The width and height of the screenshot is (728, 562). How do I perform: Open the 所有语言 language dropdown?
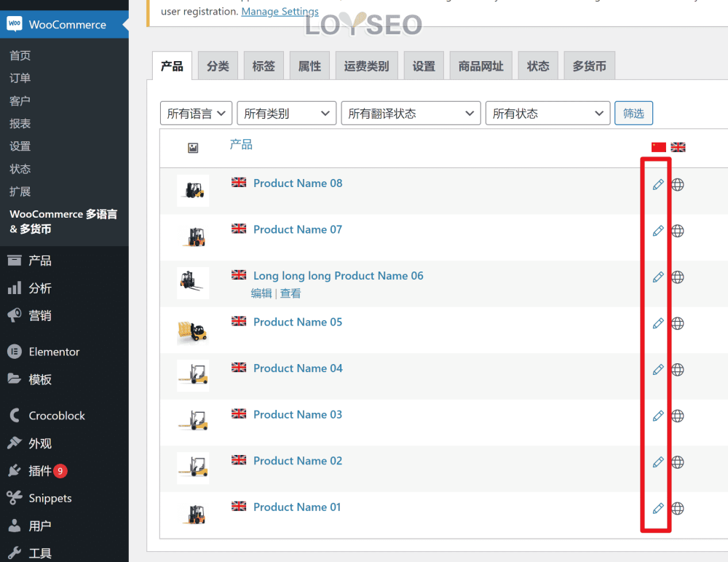pyautogui.click(x=196, y=114)
